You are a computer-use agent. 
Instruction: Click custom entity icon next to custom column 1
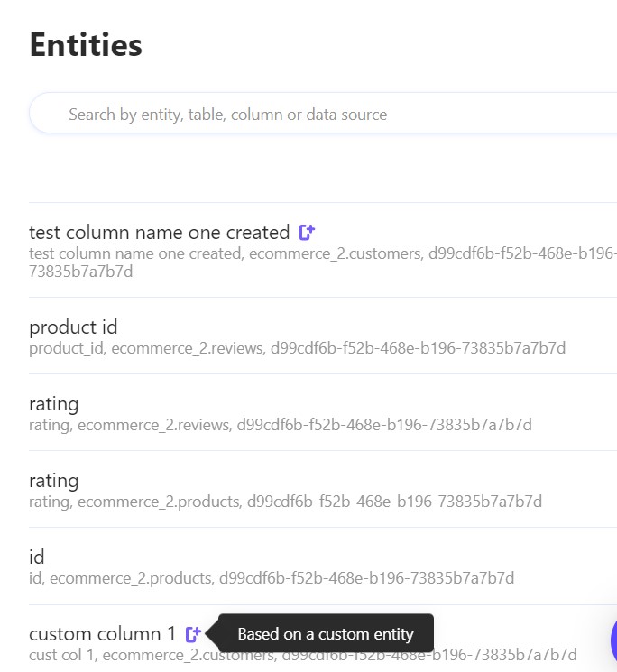click(x=193, y=634)
